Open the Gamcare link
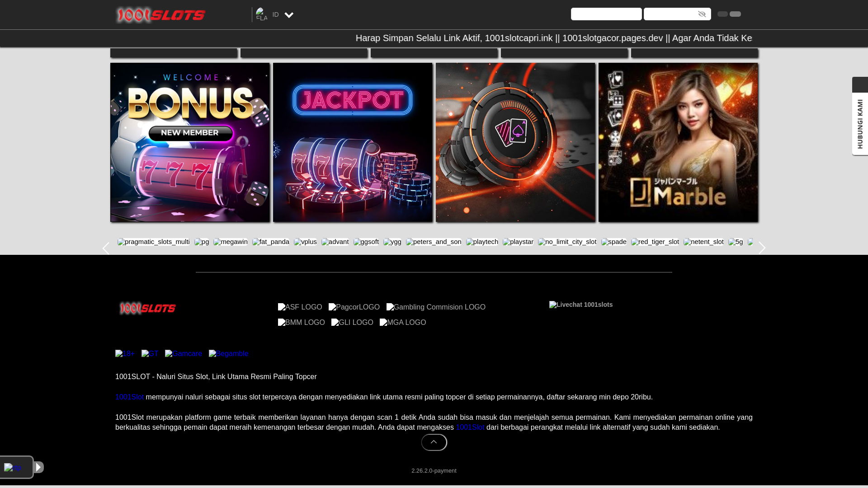Image resolution: width=868 pixels, height=488 pixels. 184,353
